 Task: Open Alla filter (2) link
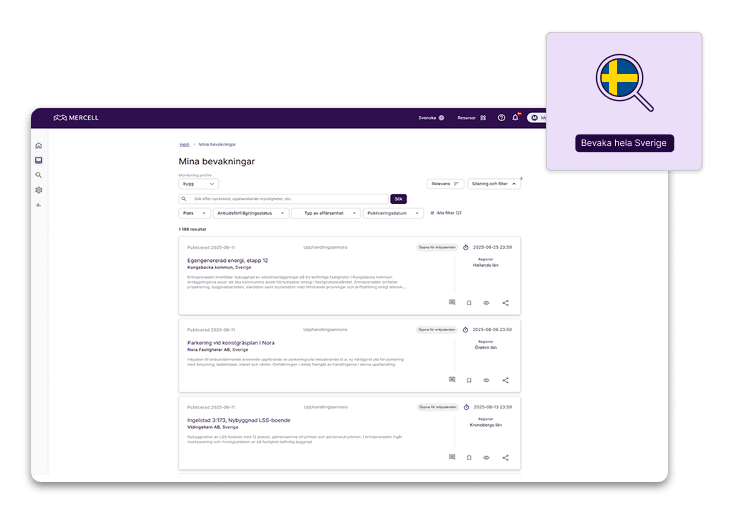pos(446,213)
